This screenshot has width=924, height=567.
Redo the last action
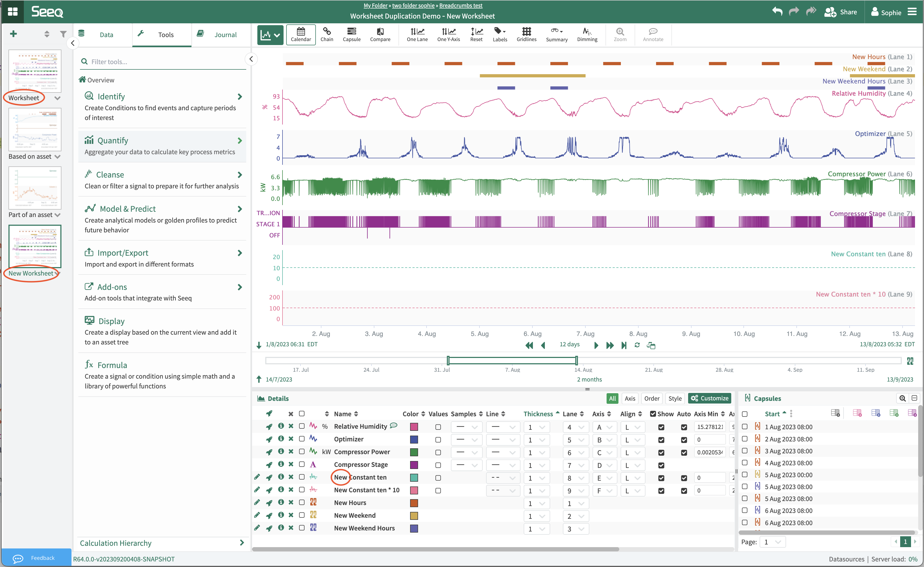point(794,12)
